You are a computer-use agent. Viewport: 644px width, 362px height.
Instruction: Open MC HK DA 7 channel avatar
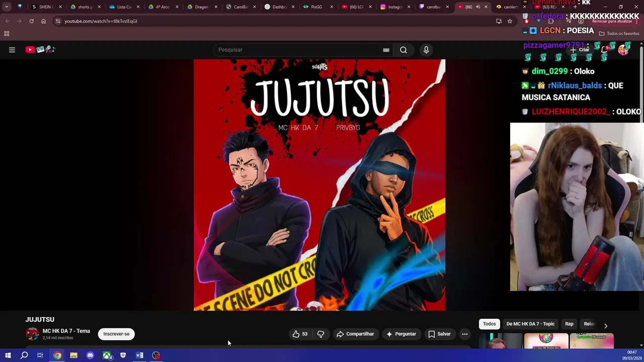click(x=32, y=334)
